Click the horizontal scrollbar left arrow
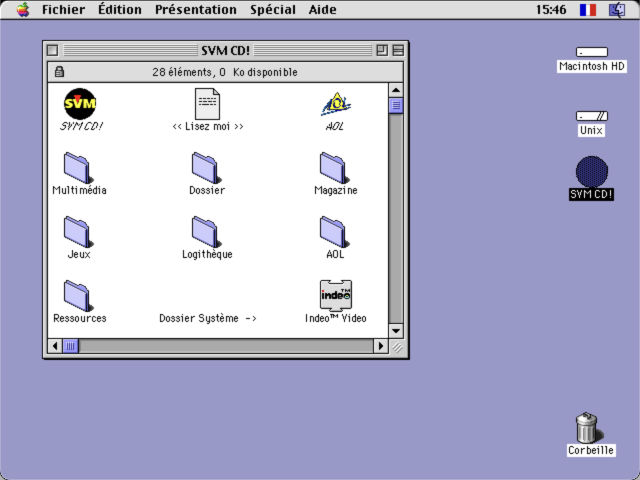The image size is (640, 480). 55,346
